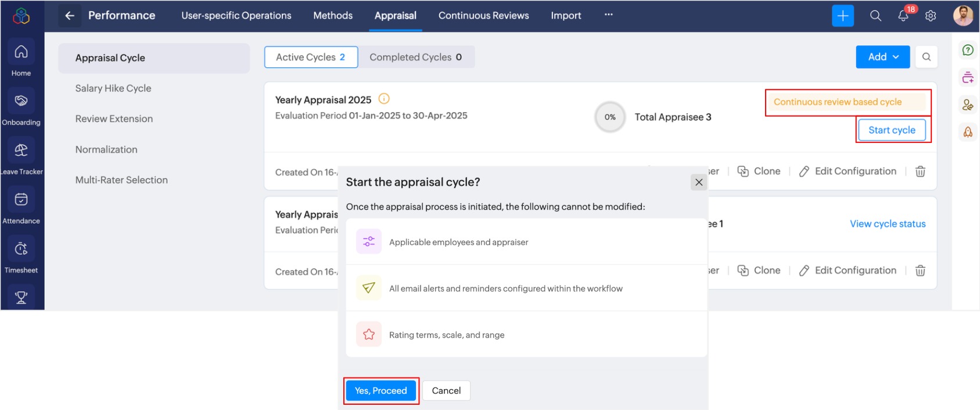The height and width of the screenshot is (410, 980).
Task: Show Active Cycles tab
Action: 311,57
